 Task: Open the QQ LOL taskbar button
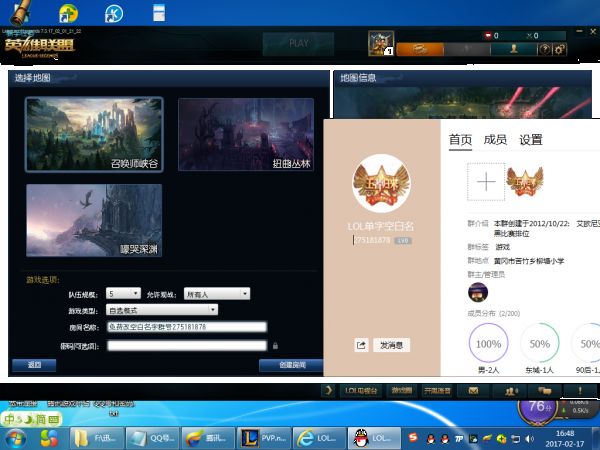click(x=374, y=438)
